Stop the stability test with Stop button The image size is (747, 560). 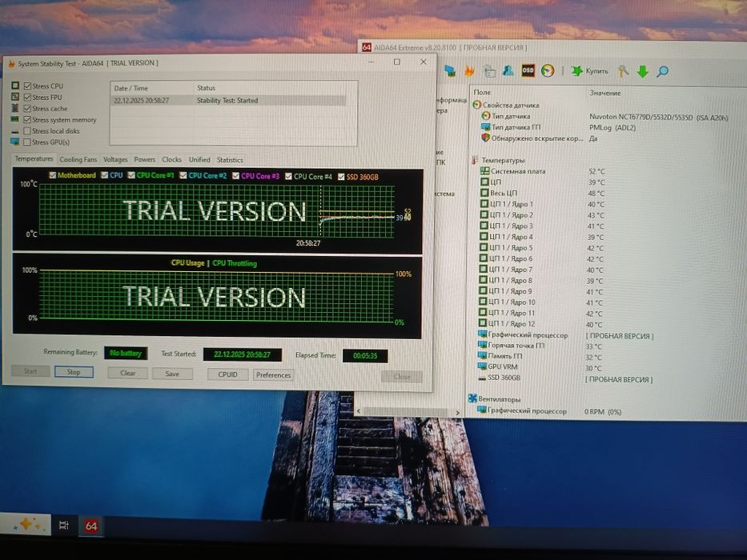(x=74, y=372)
